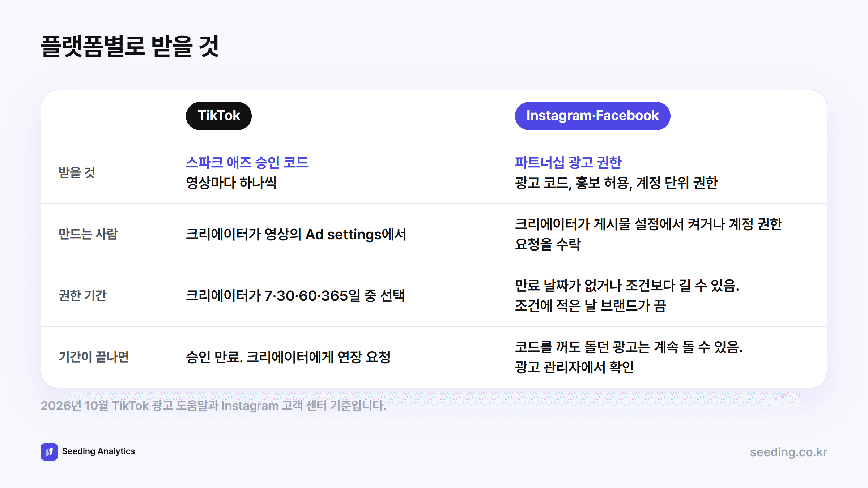Click the line 조건에 적은 날 브랜드가 끔
The image size is (868, 488).
[591, 305]
